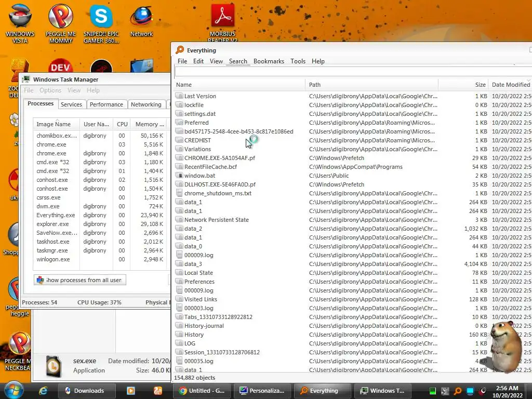Click the network tray icon
Viewport: 532px width, 399px height.
470,391
